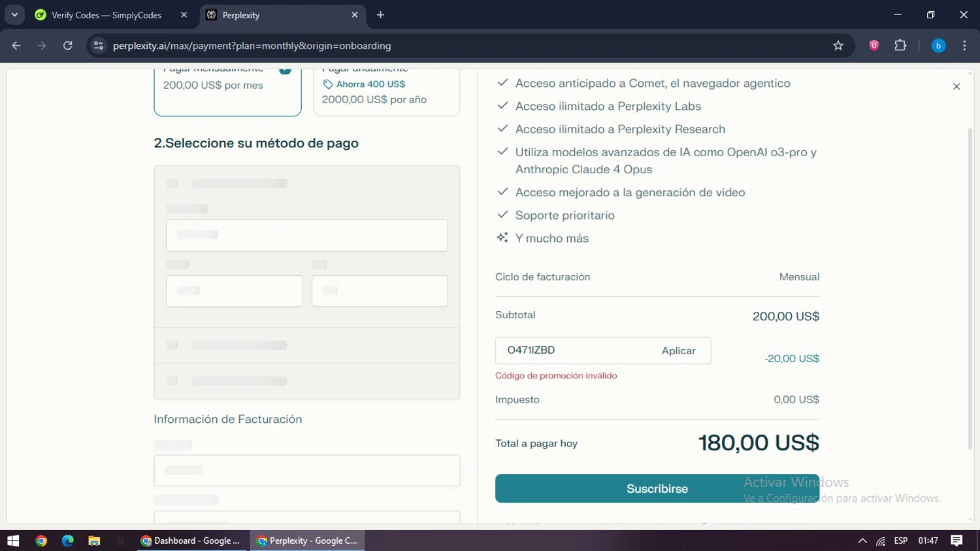Open the tab search dropdown arrow
This screenshot has height=551, width=980.
click(14, 14)
